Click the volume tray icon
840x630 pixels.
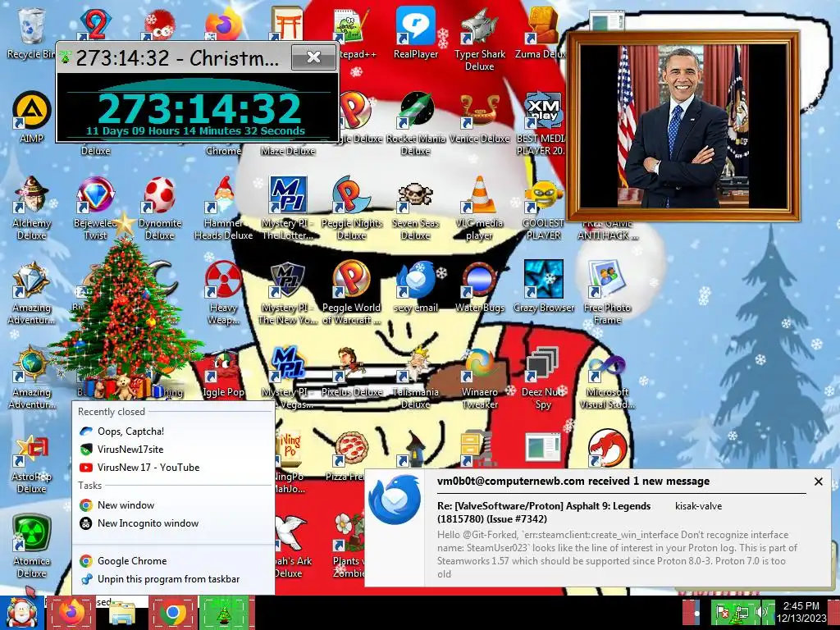[760, 612]
